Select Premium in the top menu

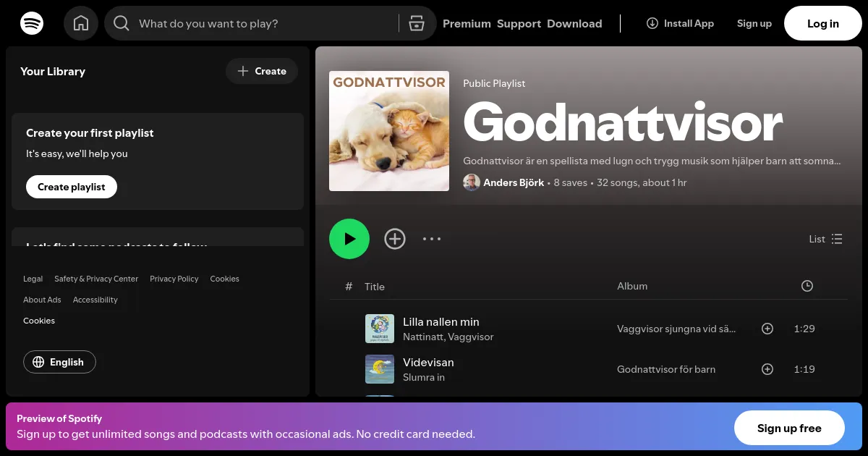467,23
